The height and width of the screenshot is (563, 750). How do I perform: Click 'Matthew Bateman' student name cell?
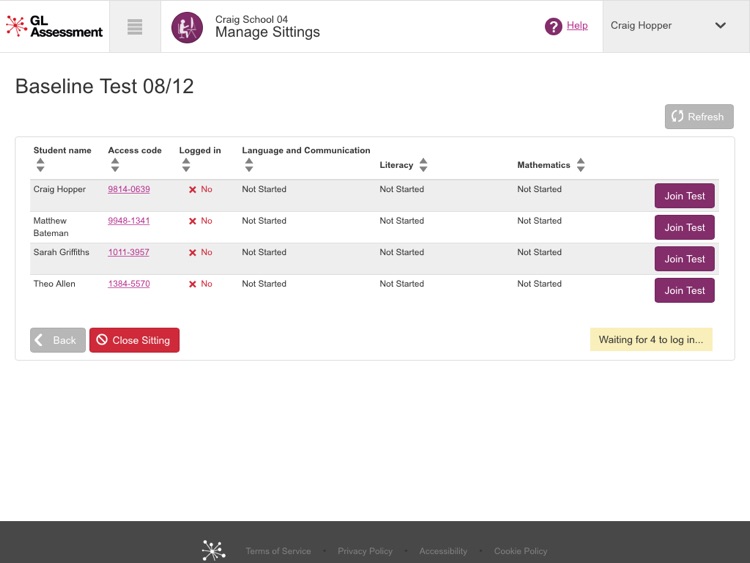51,227
